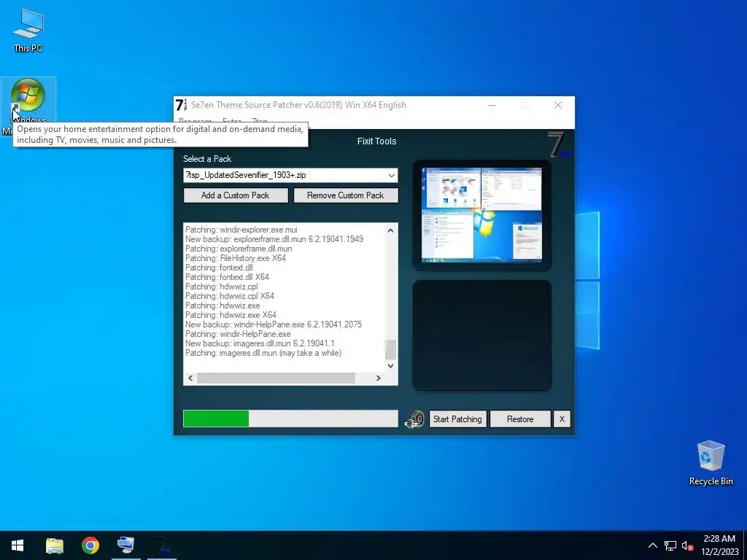Click the Fixit Tools label
This screenshot has width=747, height=560.
tap(376, 141)
